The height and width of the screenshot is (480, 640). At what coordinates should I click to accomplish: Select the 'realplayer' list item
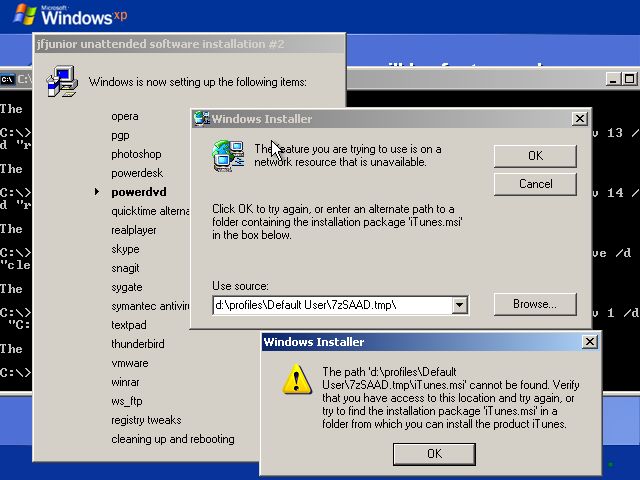(x=133, y=230)
